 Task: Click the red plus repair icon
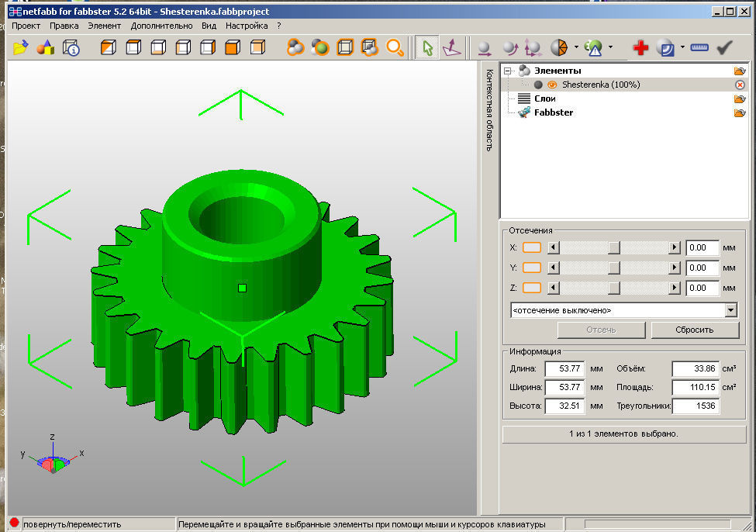pyautogui.click(x=640, y=48)
